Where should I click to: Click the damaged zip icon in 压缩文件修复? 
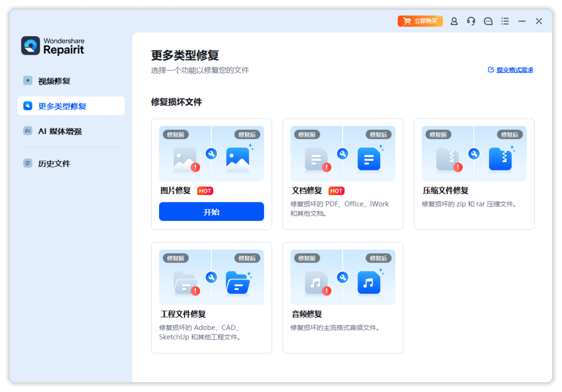(x=449, y=160)
